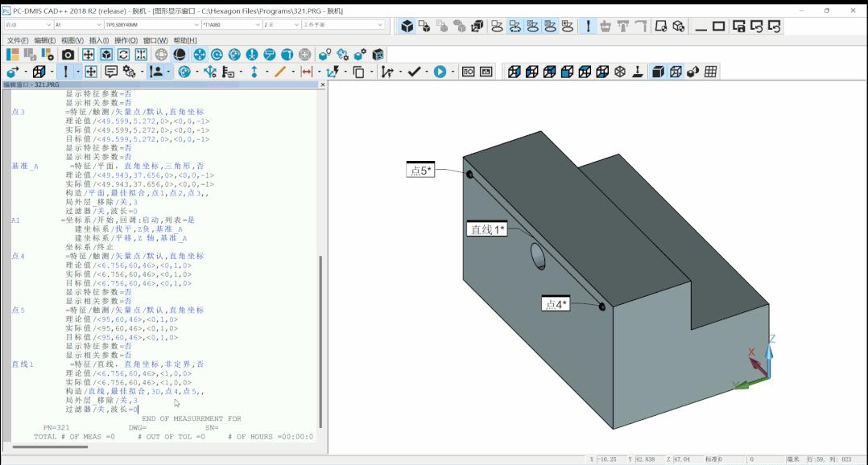The height and width of the screenshot is (465, 868).
Task: Click the orange line feature icon
Action: pyautogui.click(x=279, y=72)
